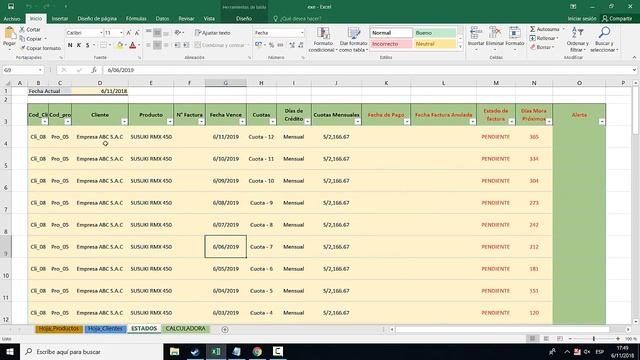This screenshot has height=360, width=640.
Task: Click the Pegar paste icon
Action: pos(9,34)
